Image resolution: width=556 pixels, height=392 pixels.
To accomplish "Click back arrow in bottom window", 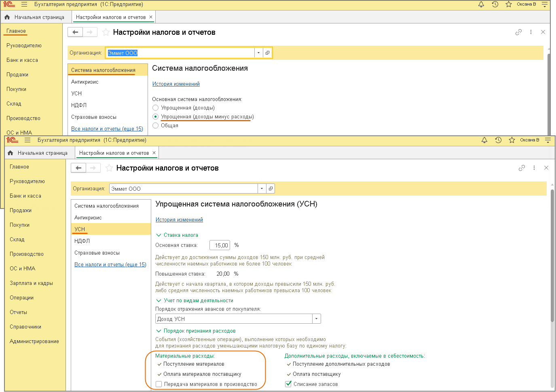I will [78, 168].
